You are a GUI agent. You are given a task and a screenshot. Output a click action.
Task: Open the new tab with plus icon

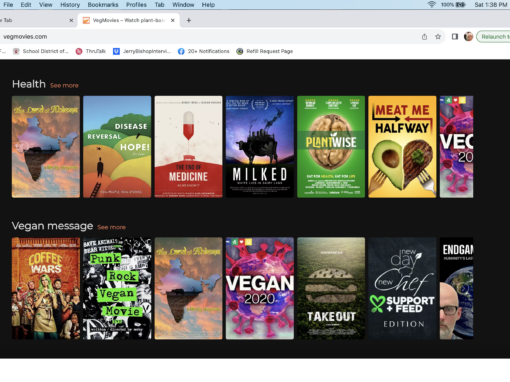coord(189,20)
